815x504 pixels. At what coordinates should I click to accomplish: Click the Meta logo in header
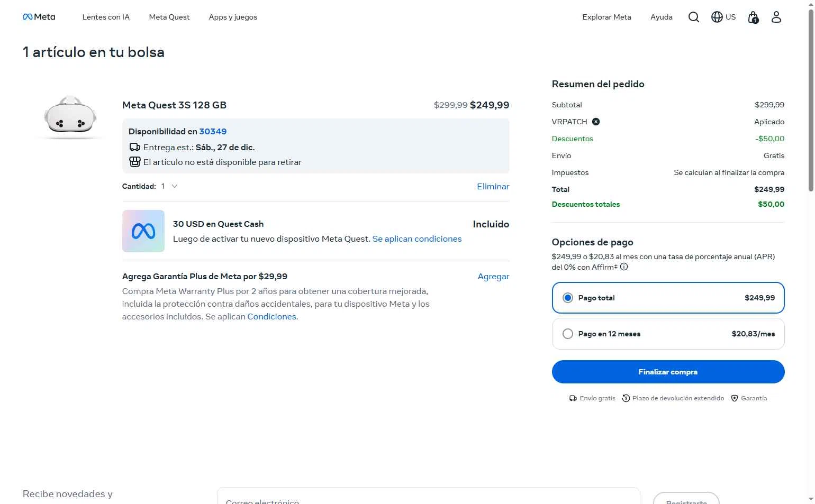pos(39,17)
